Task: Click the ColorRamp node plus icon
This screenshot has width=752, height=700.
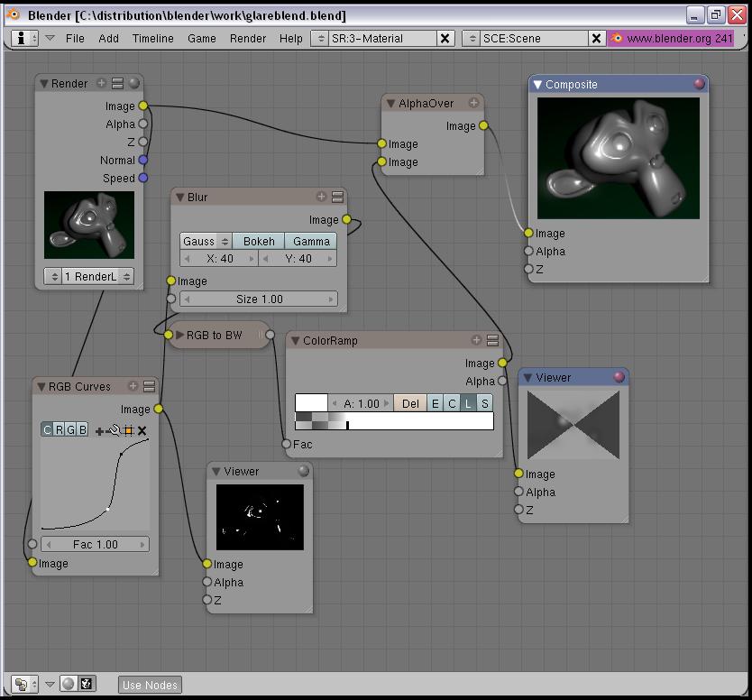Action: 476,340
